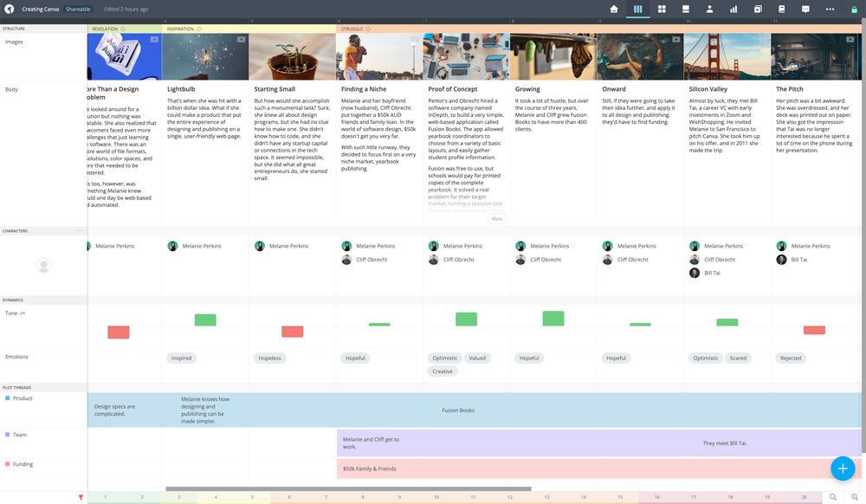The width and height of the screenshot is (866, 504).
Task: Click the Creative emotion tag
Action: (x=443, y=372)
